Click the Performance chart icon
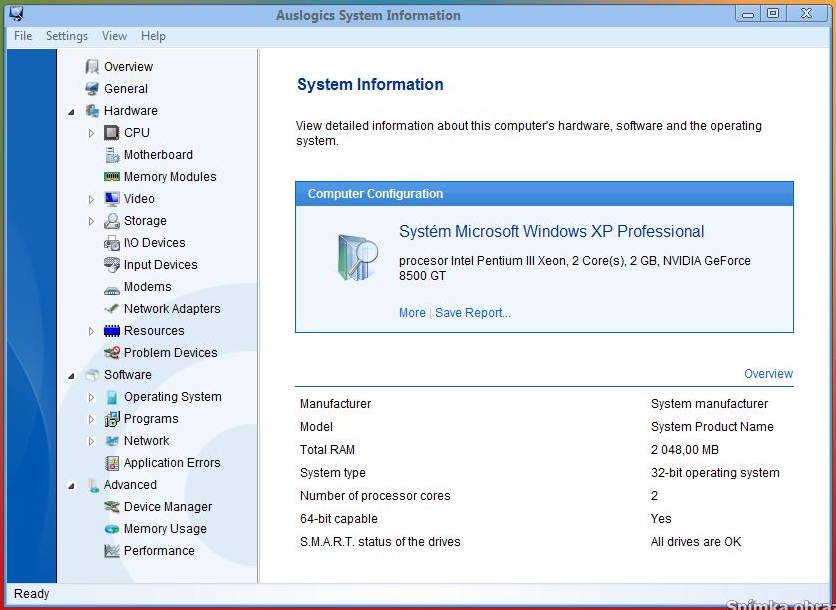The image size is (836, 610). [x=112, y=551]
